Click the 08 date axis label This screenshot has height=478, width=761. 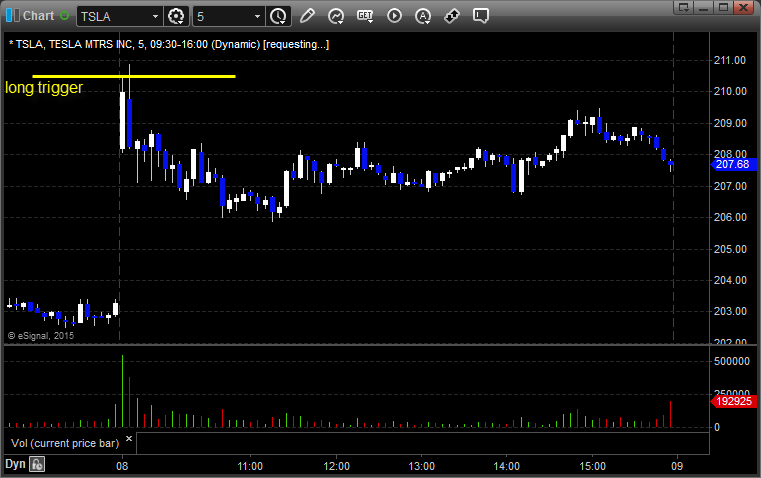[122, 466]
